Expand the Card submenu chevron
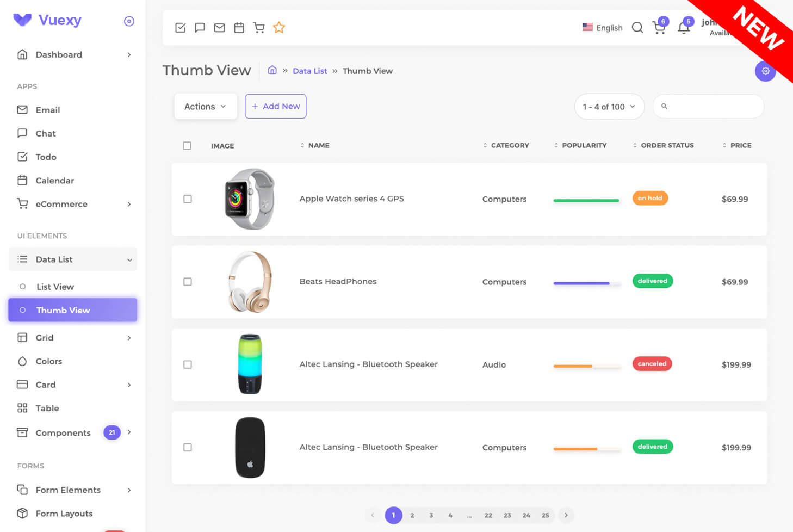Screen dimensions: 793x532 click(x=129, y=385)
